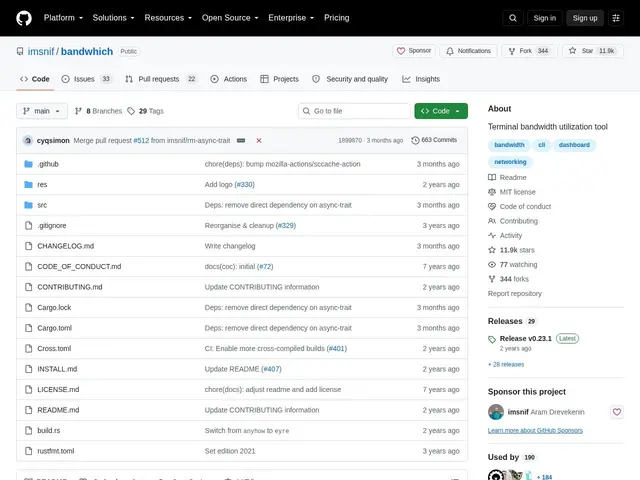Go to Pricing page
This screenshot has height=480, width=640.
pos(337,18)
